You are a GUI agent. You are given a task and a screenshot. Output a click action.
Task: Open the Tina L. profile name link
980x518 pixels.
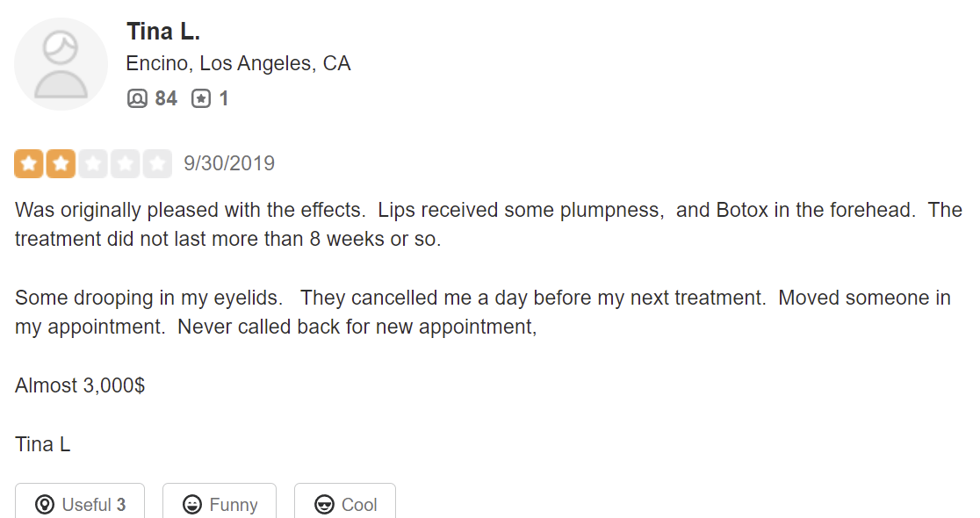(x=163, y=32)
